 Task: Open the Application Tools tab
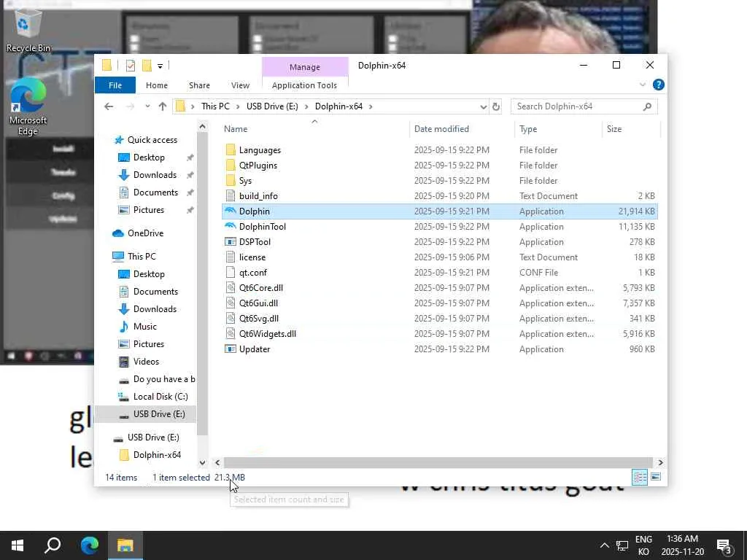click(304, 85)
